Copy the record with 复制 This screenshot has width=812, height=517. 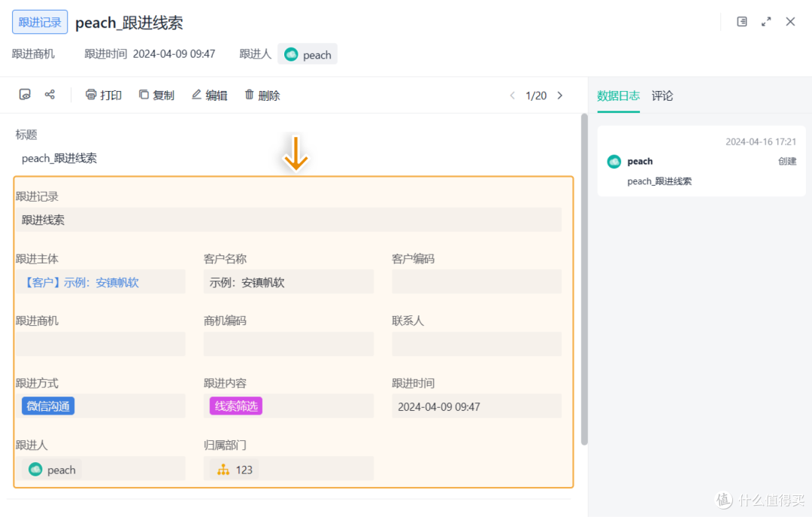pos(156,95)
